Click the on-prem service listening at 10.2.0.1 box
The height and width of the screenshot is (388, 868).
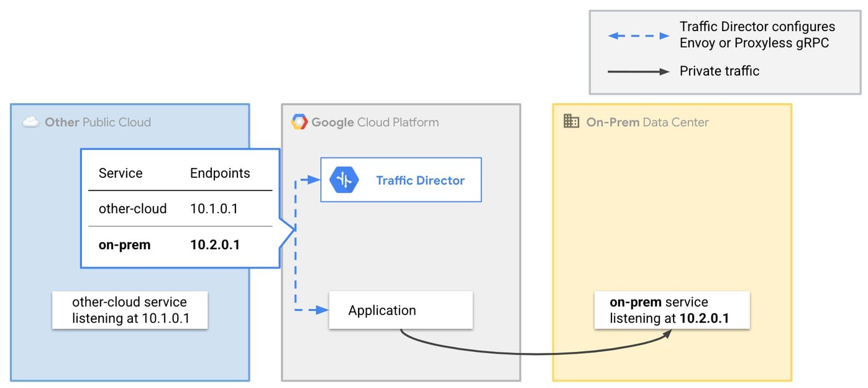pyautogui.click(x=672, y=310)
